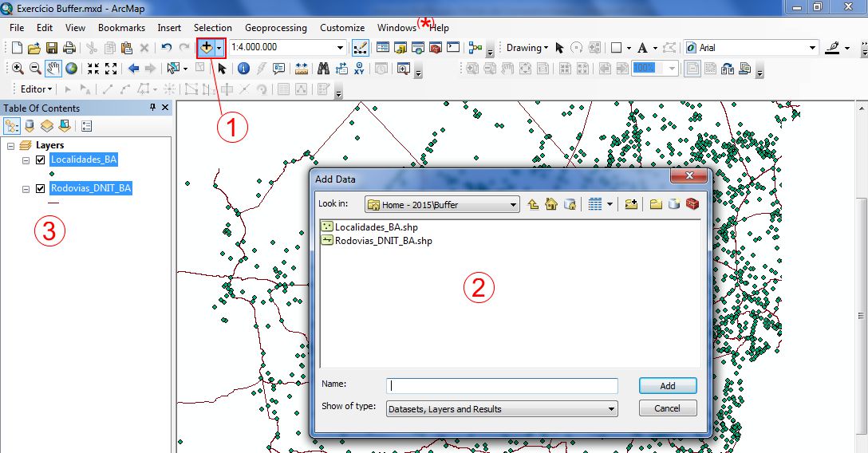Open the Find binoculars tool
Image resolution: width=868 pixels, height=453 pixels.
point(323,69)
